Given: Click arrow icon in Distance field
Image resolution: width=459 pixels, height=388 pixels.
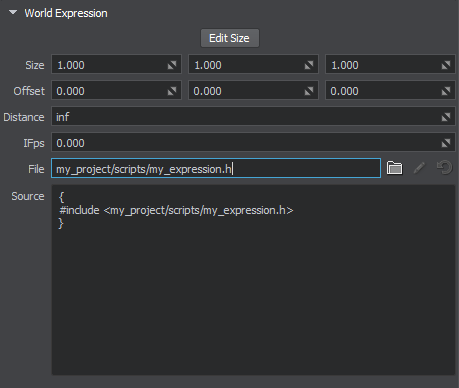Looking at the screenshot, I should (x=446, y=117).
